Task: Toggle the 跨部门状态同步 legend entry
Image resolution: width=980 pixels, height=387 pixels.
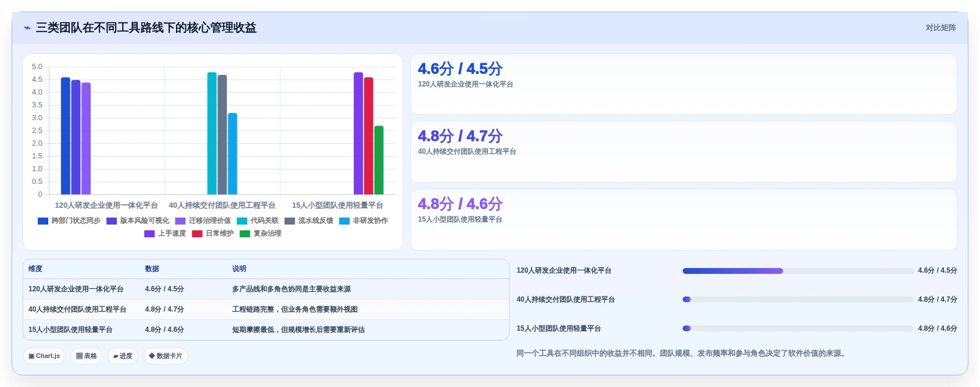Action: pyautogui.click(x=69, y=220)
